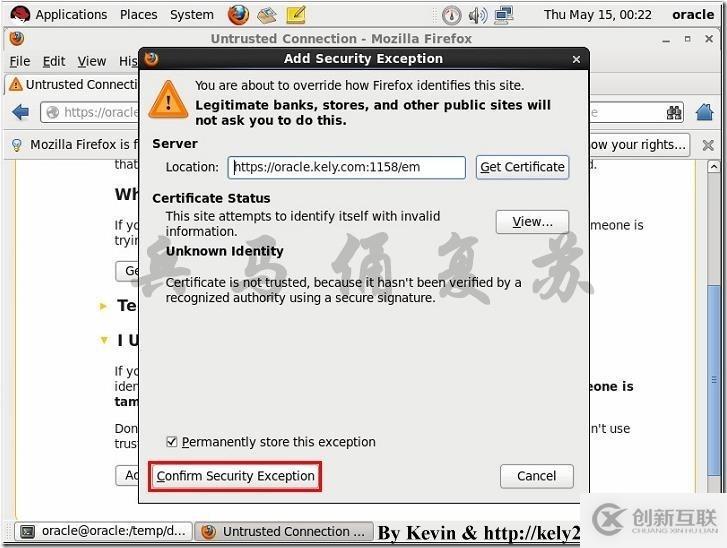Click the scrollbar up arrow in Firefox
The height and width of the screenshot is (548, 727).
coord(714,166)
